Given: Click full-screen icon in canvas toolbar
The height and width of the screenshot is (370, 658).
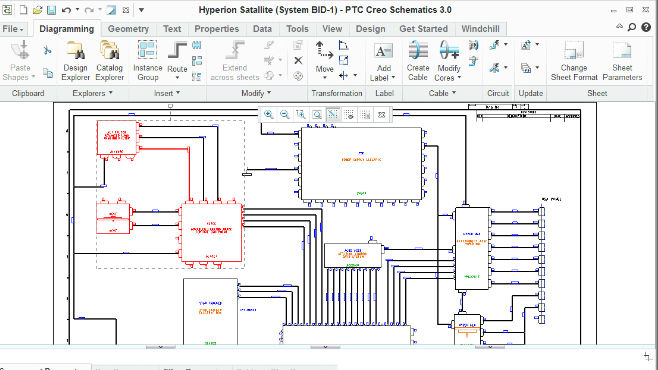Looking at the screenshot, I should point(381,115).
